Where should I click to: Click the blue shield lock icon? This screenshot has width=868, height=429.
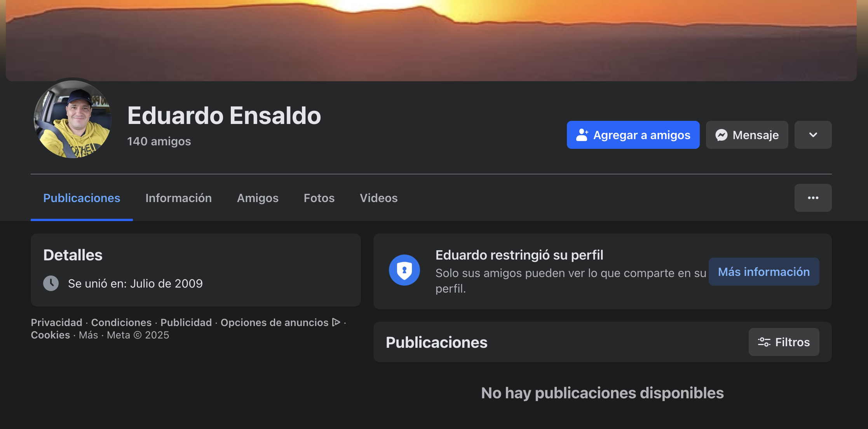click(x=404, y=270)
